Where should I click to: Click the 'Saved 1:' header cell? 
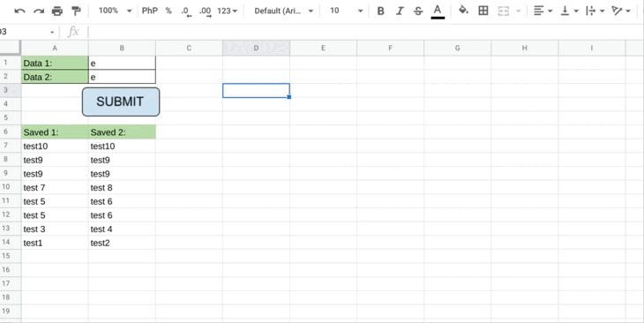coord(55,131)
